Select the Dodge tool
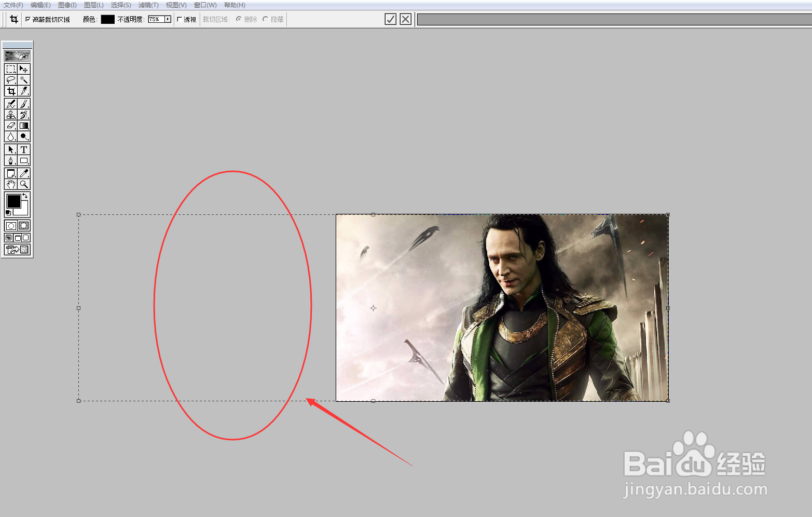Viewport: 812px width, 517px height. [24, 137]
